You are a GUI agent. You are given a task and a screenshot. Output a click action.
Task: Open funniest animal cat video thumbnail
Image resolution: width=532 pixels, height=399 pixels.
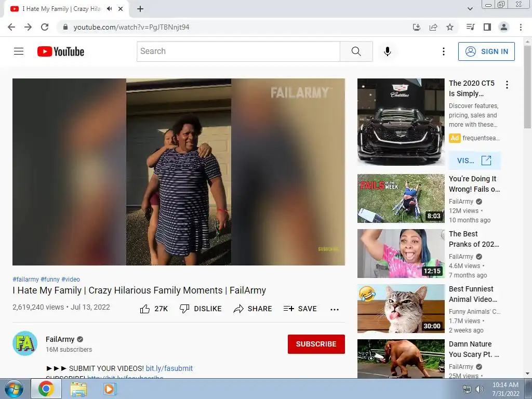(401, 309)
